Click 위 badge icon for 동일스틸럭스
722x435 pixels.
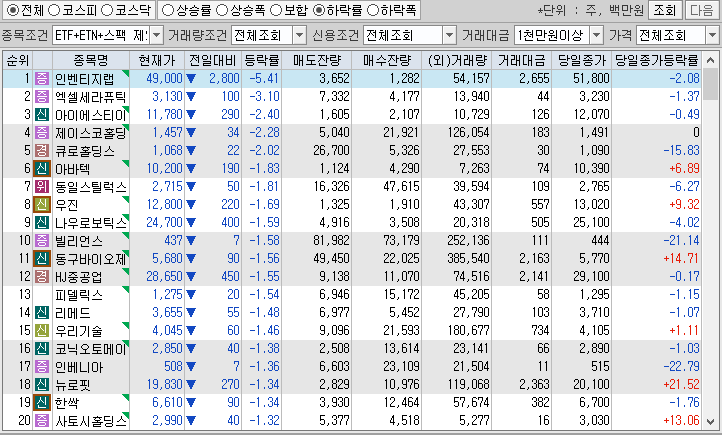click(42, 186)
